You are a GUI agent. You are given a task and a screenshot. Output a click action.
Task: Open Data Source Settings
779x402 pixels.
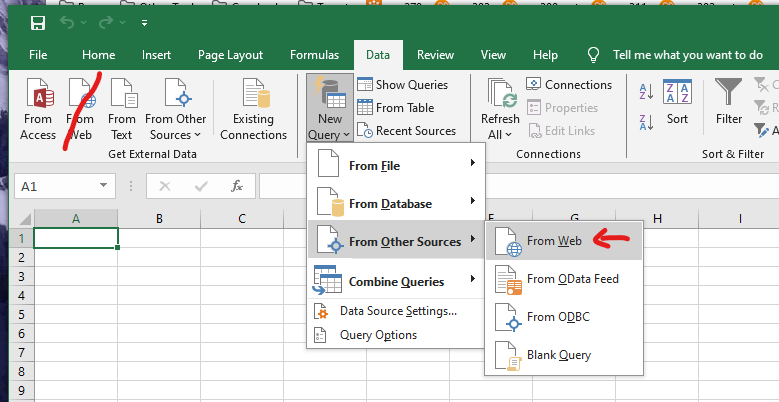click(398, 311)
